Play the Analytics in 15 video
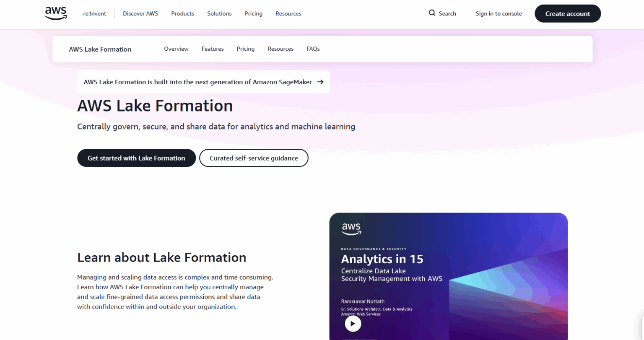Image resolution: width=644 pixels, height=340 pixels. pos(353,324)
